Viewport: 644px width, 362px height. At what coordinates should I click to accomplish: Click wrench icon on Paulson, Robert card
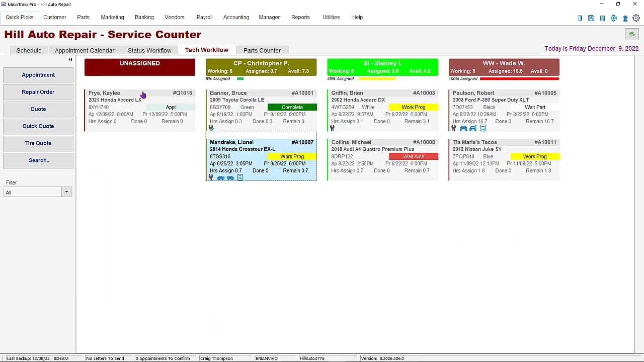click(x=453, y=128)
